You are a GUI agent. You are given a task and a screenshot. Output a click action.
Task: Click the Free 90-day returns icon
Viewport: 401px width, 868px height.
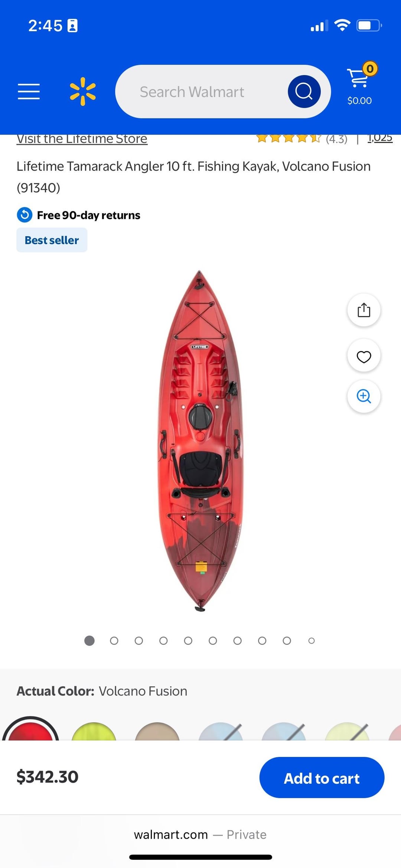pos(25,215)
